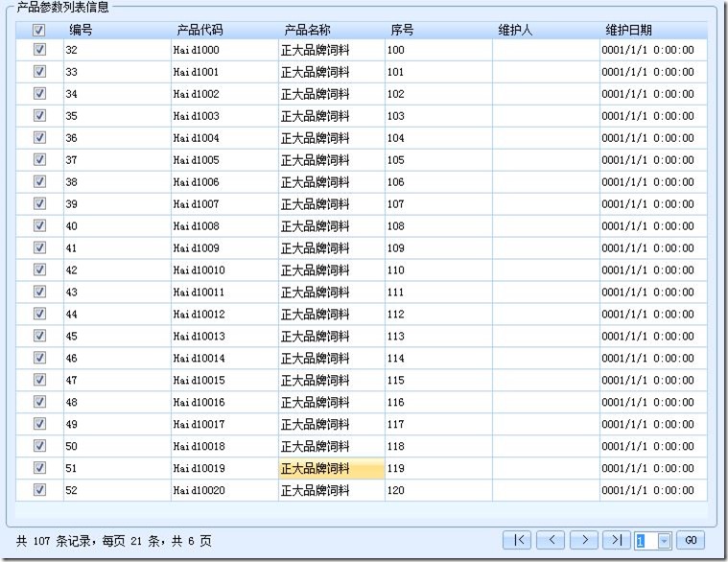Jump to the last page

tap(617, 540)
